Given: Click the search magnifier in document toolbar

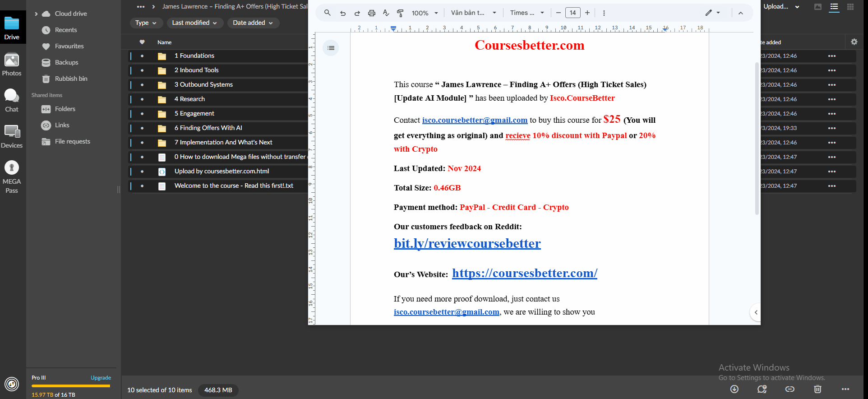Looking at the screenshot, I should point(328,13).
